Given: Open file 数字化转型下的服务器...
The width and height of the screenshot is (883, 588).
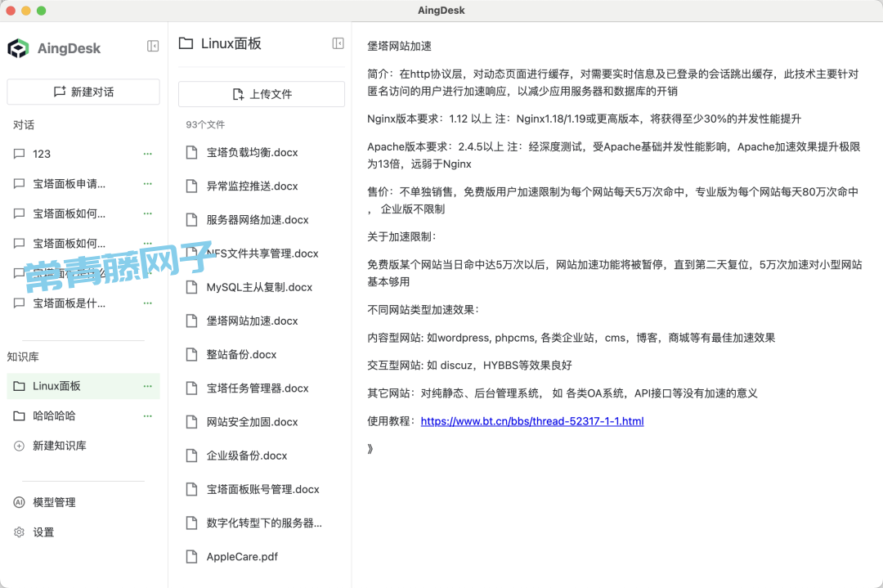Looking at the screenshot, I should 262,523.
